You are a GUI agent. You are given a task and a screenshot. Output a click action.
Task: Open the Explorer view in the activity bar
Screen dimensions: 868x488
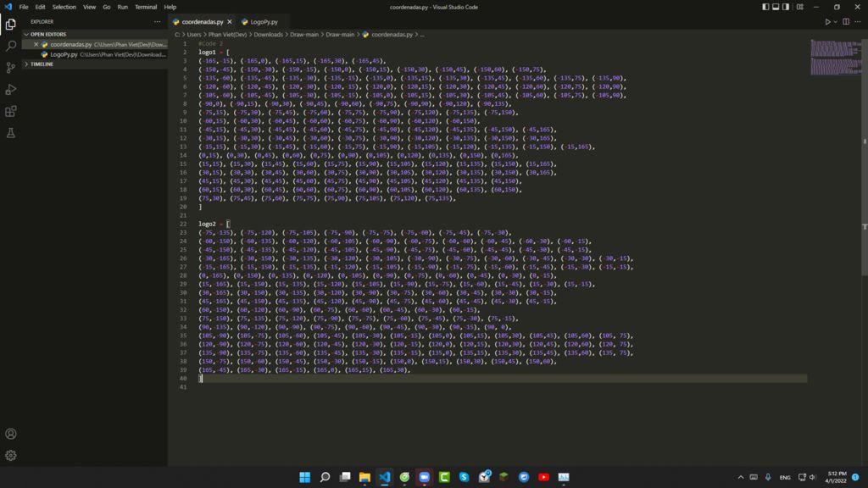tap(10, 24)
